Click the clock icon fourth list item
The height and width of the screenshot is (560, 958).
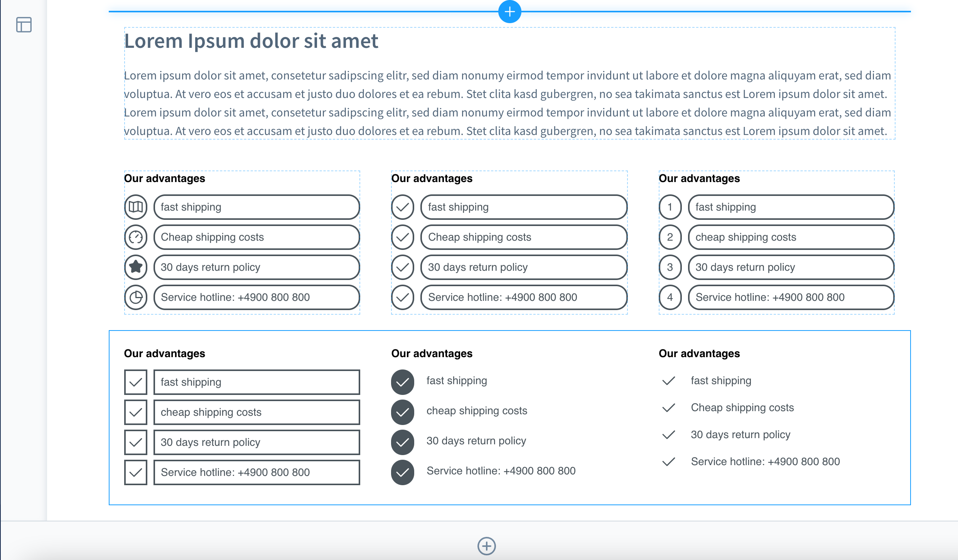(x=136, y=297)
